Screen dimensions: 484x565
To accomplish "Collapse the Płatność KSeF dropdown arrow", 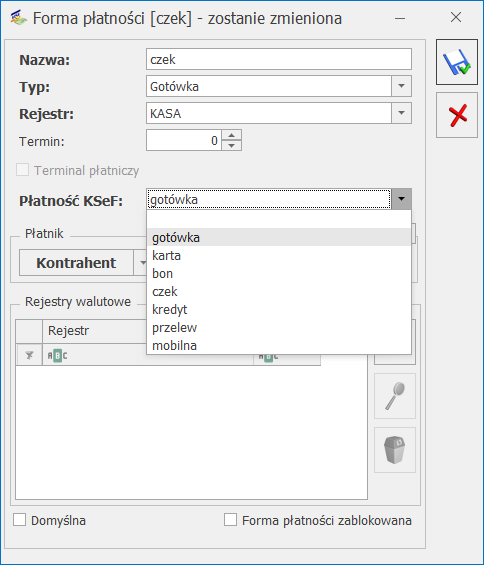I will [x=401, y=199].
